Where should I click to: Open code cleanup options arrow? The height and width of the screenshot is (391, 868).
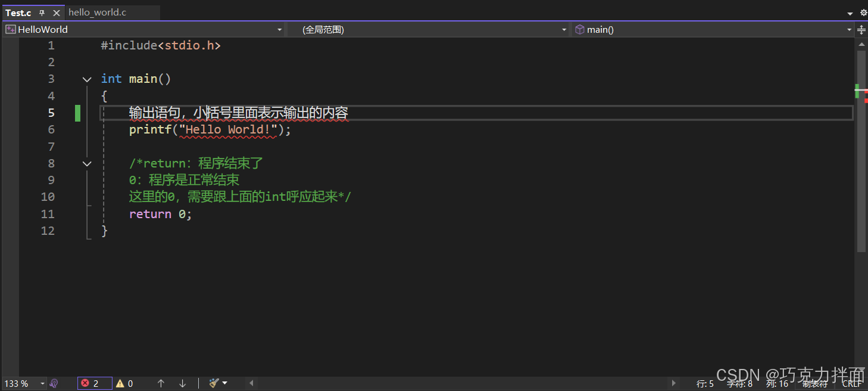click(x=225, y=383)
